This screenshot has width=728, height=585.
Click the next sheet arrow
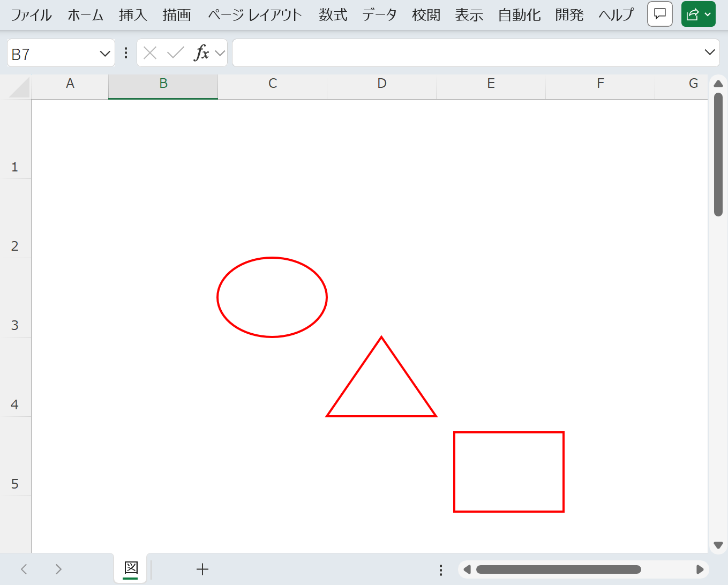click(58, 569)
